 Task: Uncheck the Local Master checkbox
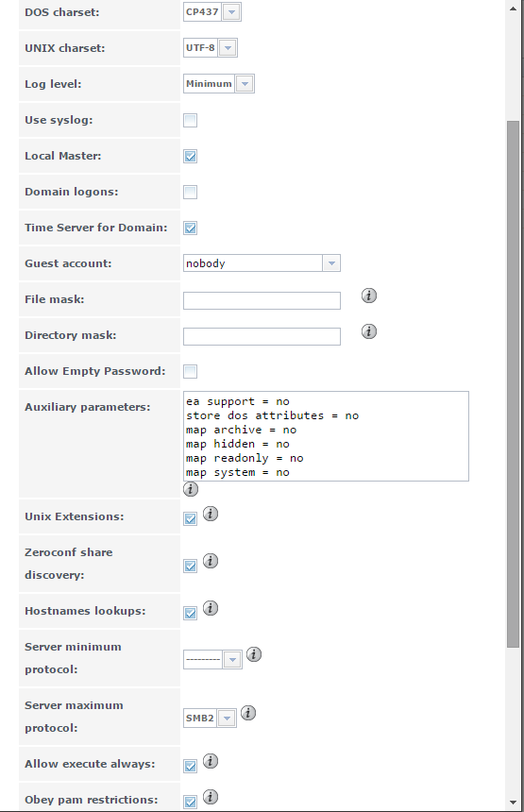click(191, 156)
